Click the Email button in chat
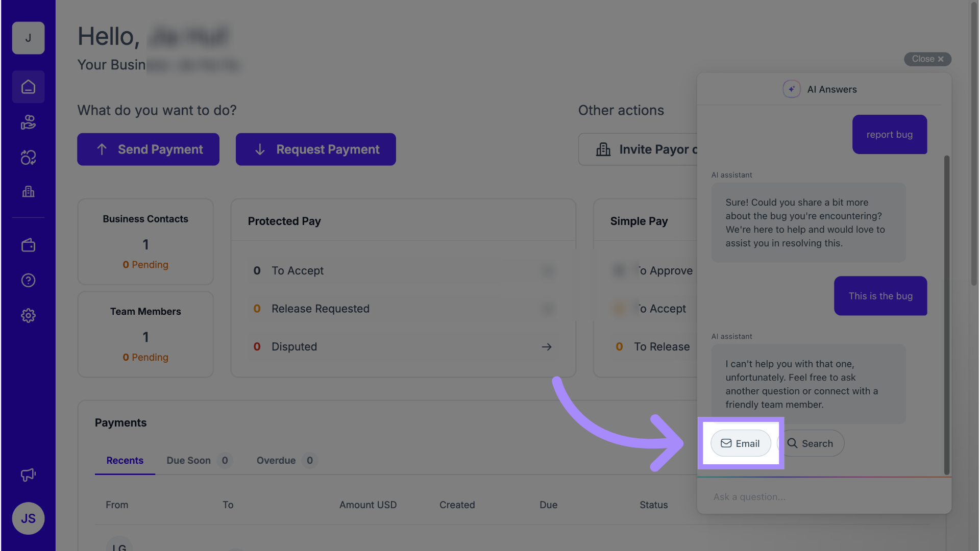 [740, 443]
